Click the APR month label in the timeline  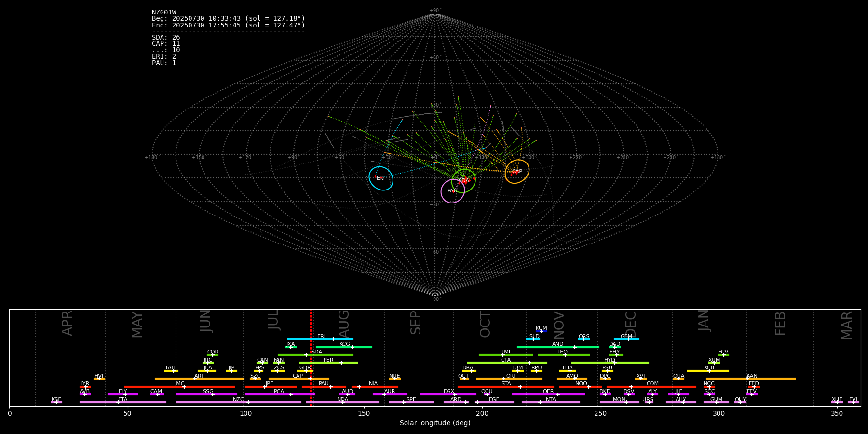(67, 323)
